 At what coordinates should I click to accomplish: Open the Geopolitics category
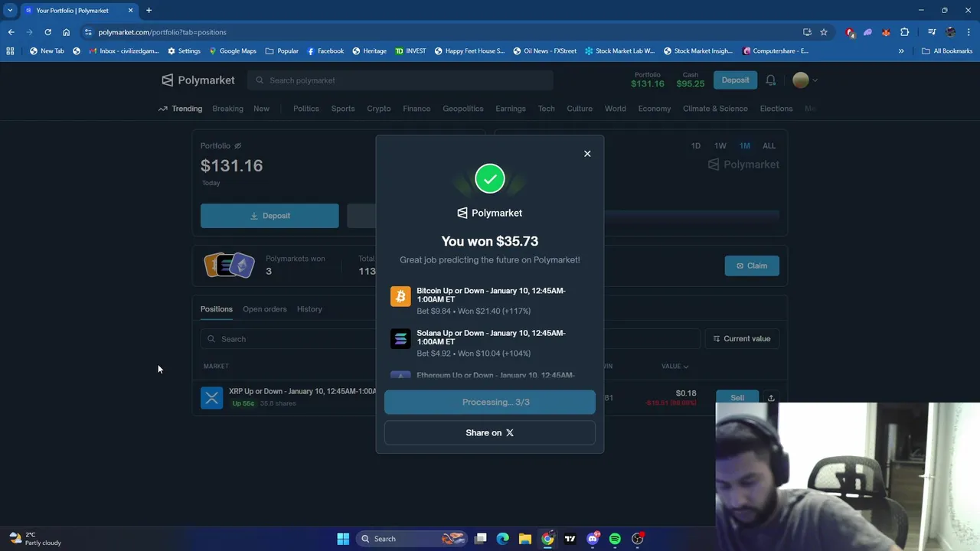pyautogui.click(x=463, y=109)
